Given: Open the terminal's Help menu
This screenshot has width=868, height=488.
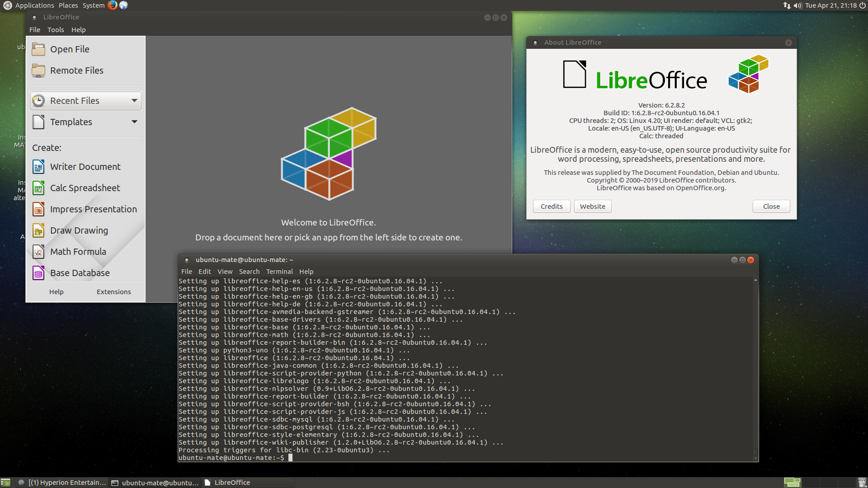Looking at the screenshot, I should click(x=306, y=272).
